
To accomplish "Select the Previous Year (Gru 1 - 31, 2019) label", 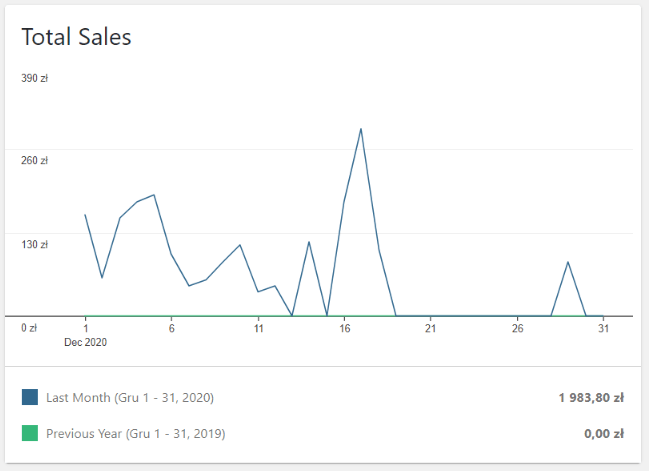I will (135, 433).
